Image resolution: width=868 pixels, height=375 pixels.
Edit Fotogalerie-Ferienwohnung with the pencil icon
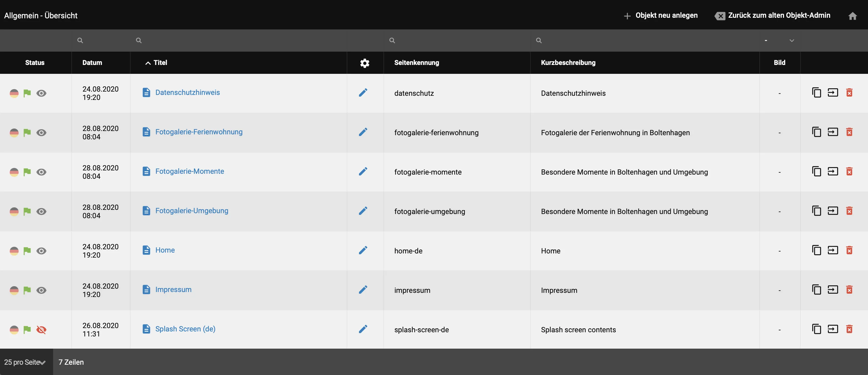point(363,132)
